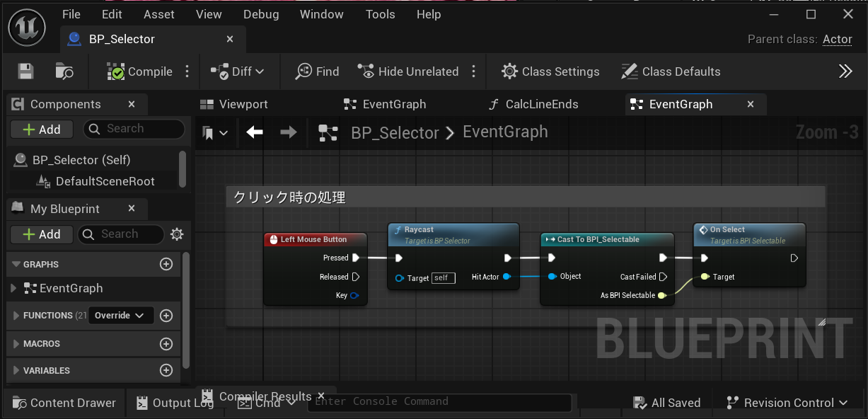This screenshot has height=419, width=868.
Task: Save the blueprint with the floppy disk icon
Action: pyautogui.click(x=25, y=71)
